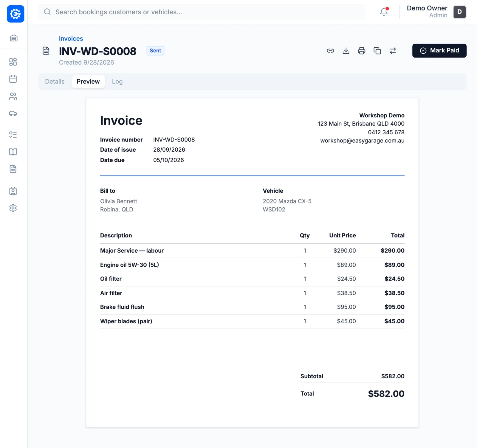
Task: Open the dashboard grid sidebar icon
Action: click(x=13, y=62)
